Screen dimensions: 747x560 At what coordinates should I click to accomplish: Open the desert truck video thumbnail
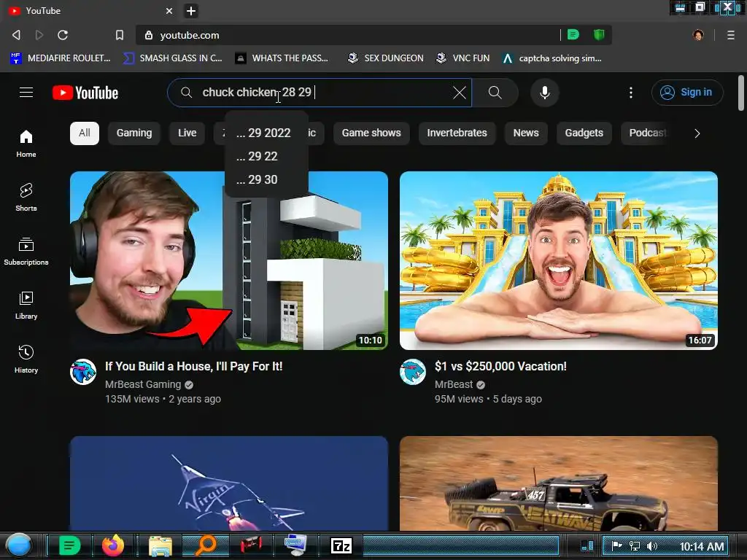(x=558, y=483)
